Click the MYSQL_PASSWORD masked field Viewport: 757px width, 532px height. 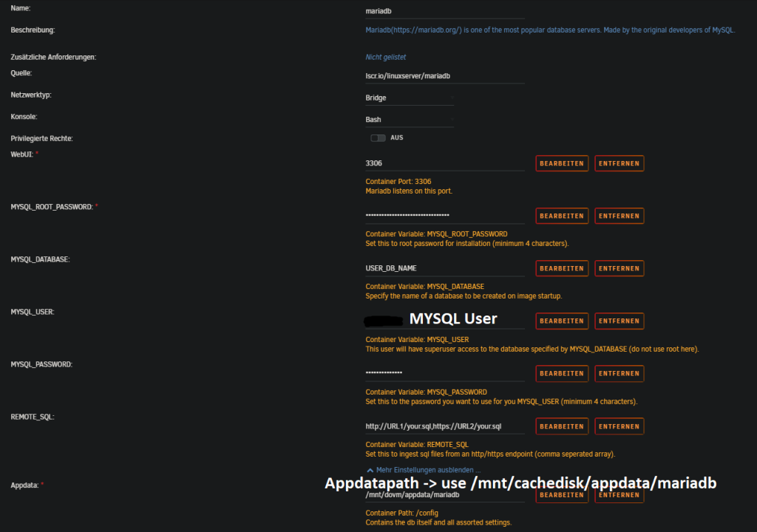click(444, 373)
